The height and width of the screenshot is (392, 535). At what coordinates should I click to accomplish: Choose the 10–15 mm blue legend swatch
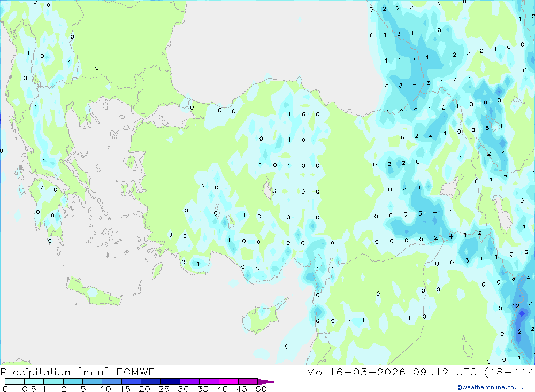[x=112, y=381]
